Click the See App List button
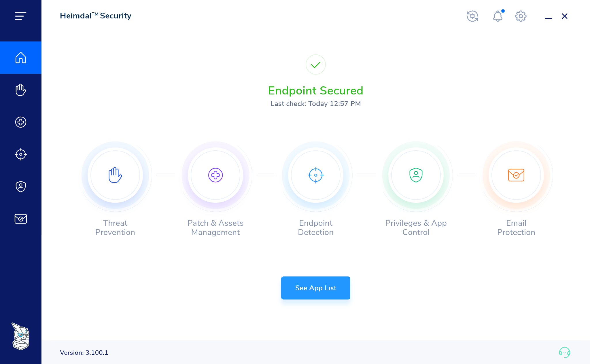The width and height of the screenshot is (590, 364). point(315,288)
